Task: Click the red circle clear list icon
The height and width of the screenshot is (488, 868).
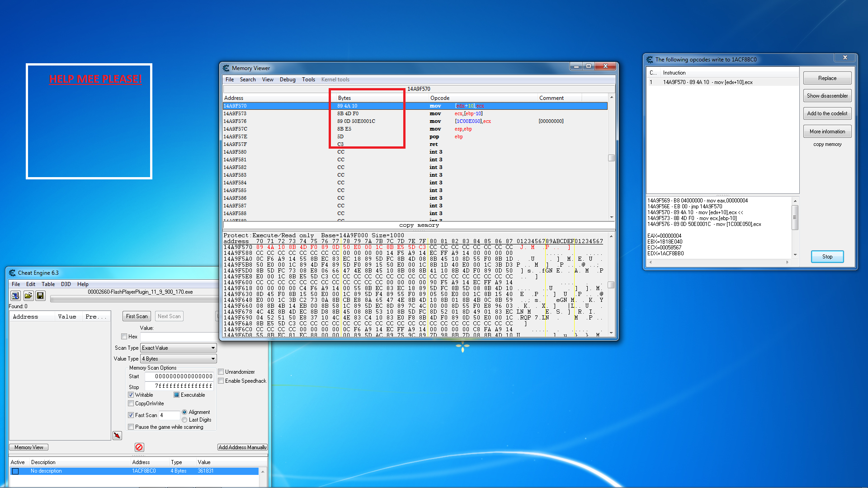Action: (x=139, y=447)
